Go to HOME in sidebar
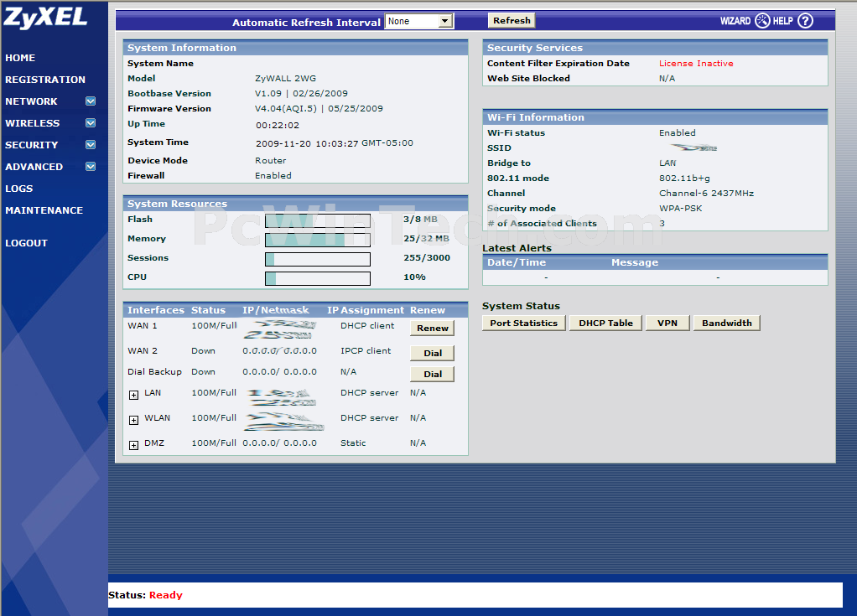The image size is (857, 616). pyautogui.click(x=20, y=58)
